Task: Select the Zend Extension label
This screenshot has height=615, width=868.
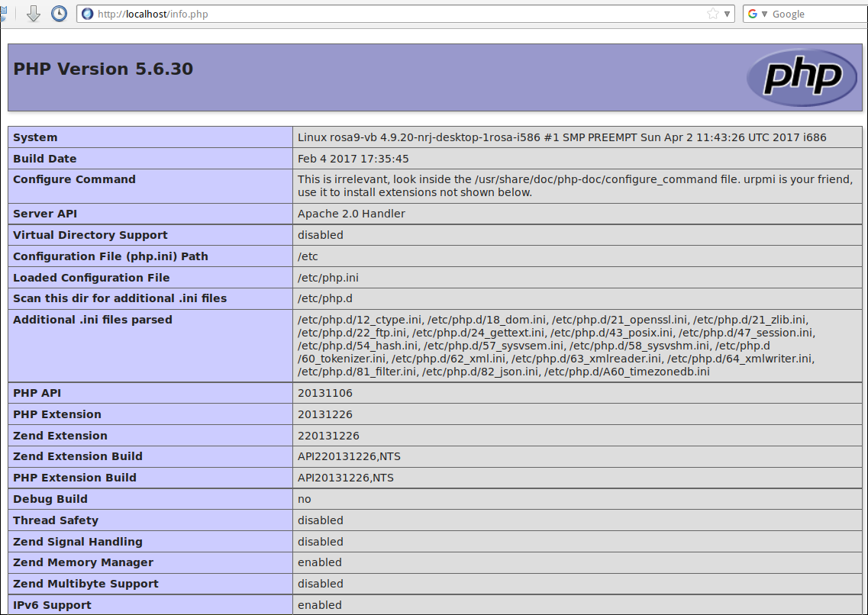Action: 60,436
